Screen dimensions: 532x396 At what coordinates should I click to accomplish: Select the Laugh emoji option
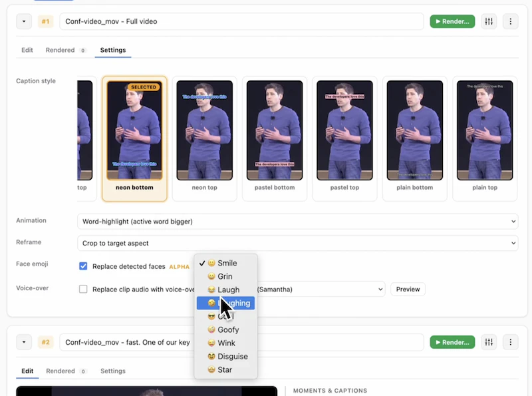225,290
